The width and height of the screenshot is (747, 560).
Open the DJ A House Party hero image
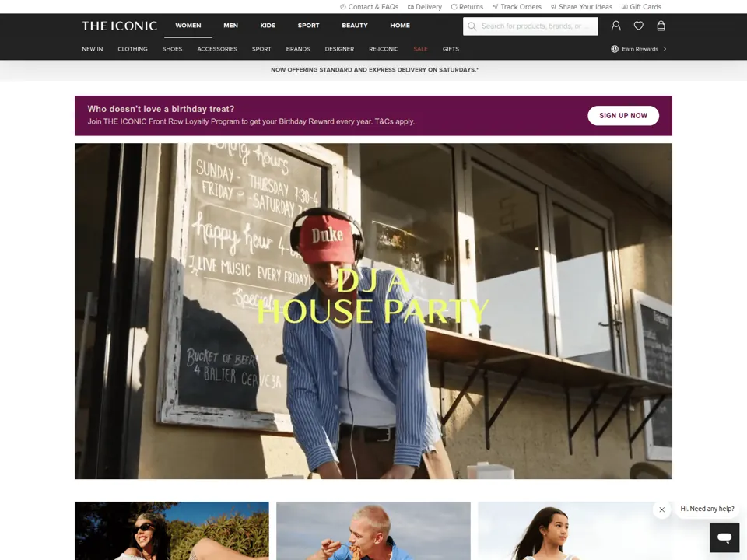click(x=373, y=311)
